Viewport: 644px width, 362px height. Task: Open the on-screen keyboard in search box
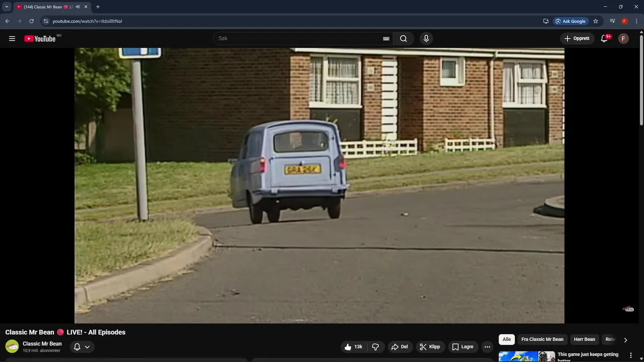click(x=386, y=39)
